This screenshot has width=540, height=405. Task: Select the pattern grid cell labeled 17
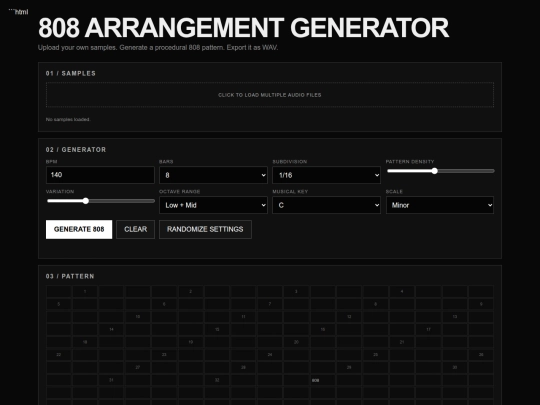click(428, 330)
